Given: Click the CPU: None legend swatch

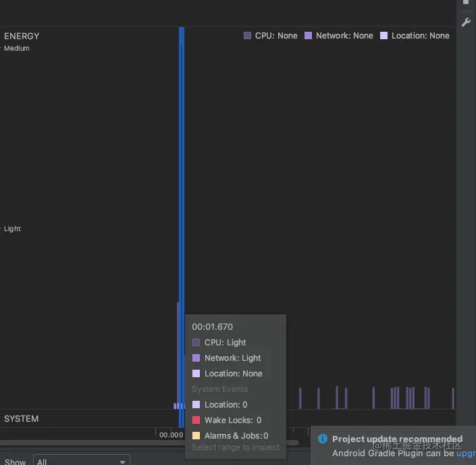Looking at the screenshot, I should click(247, 36).
